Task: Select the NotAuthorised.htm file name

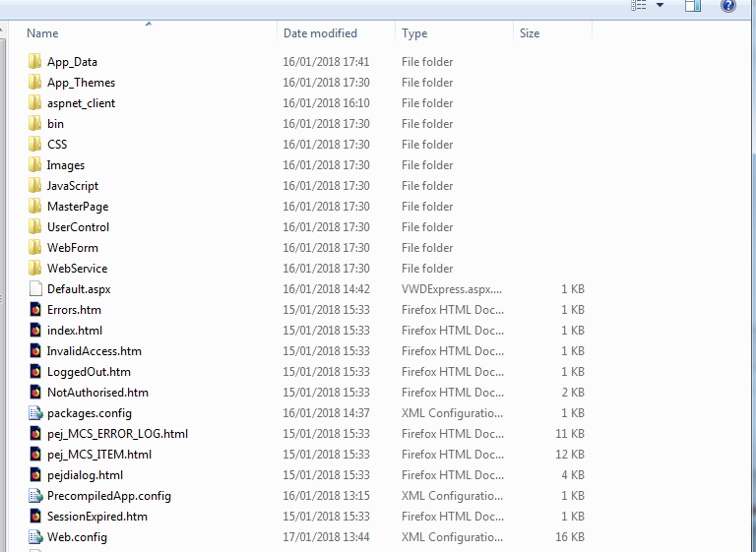Action: pos(97,393)
